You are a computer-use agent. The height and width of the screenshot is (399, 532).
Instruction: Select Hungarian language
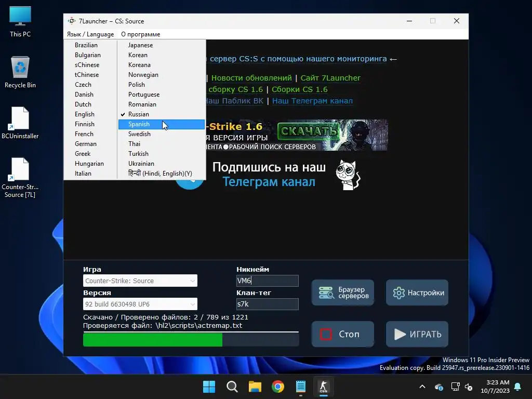point(90,164)
